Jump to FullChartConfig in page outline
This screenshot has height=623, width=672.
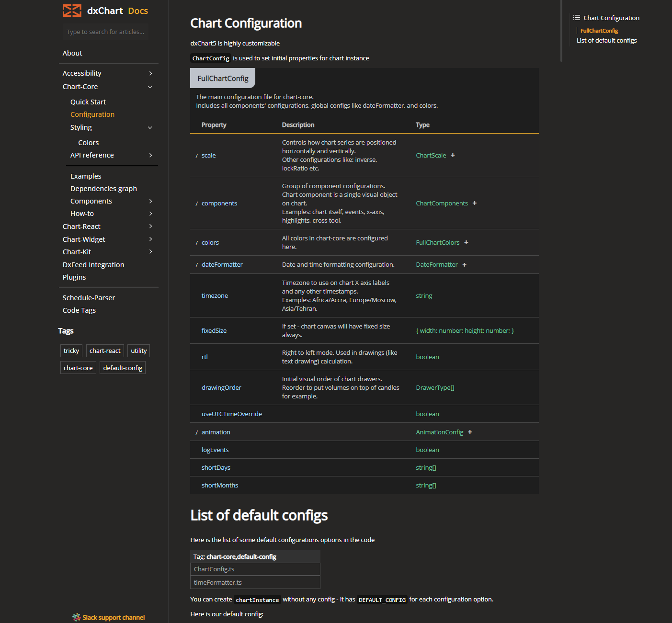[599, 31]
